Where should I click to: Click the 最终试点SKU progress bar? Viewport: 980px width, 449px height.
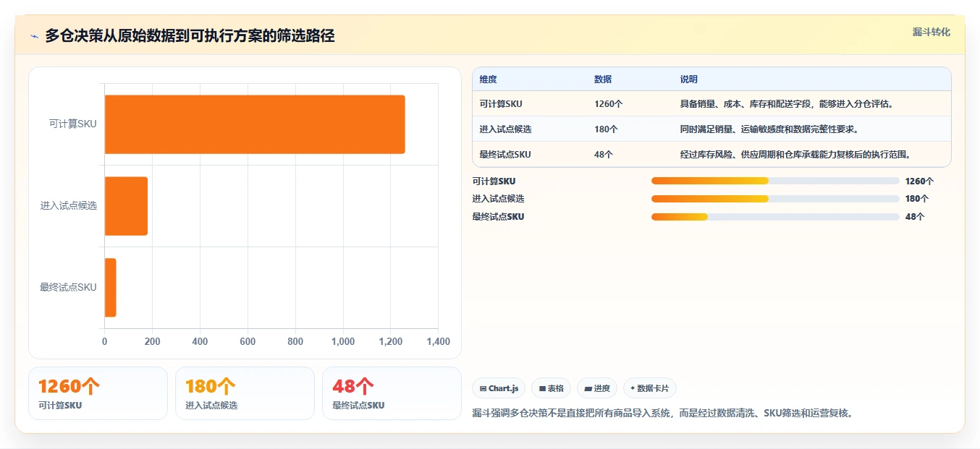(x=775, y=217)
